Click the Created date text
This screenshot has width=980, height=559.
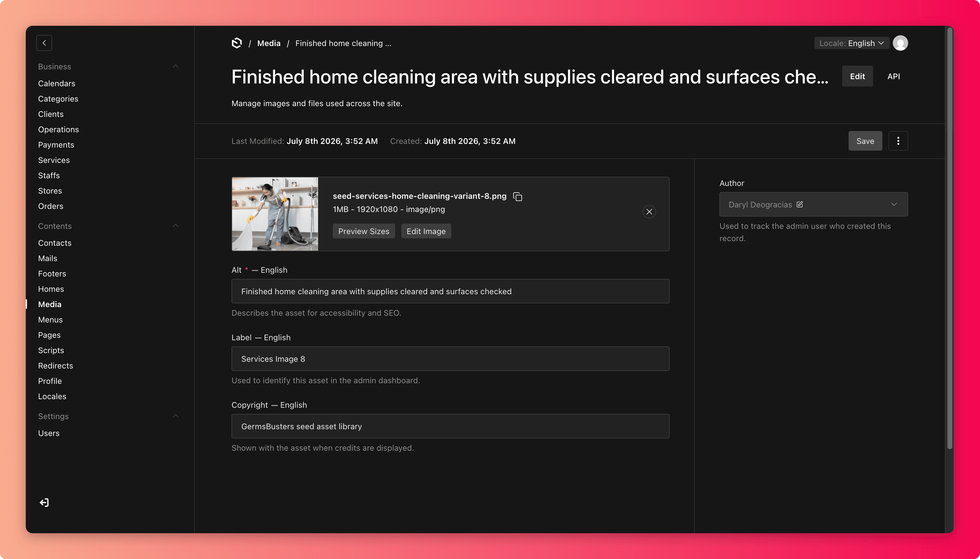tap(453, 141)
